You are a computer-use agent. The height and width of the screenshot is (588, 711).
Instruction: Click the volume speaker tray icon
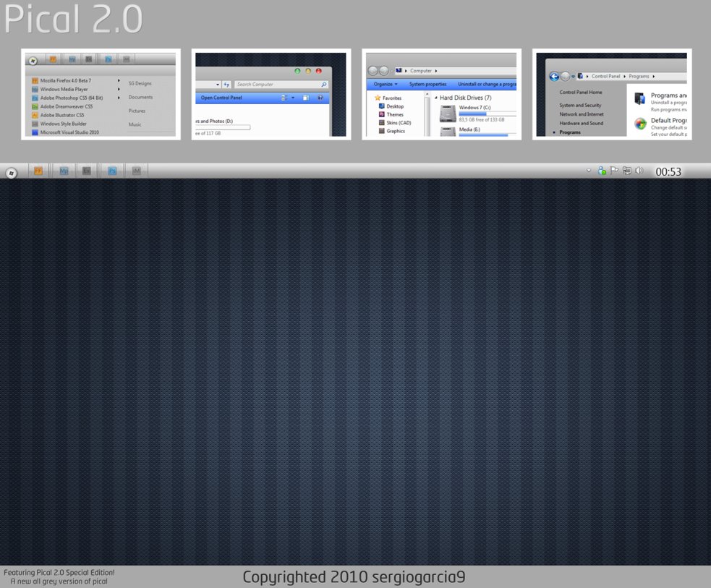[x=639, y=171]
